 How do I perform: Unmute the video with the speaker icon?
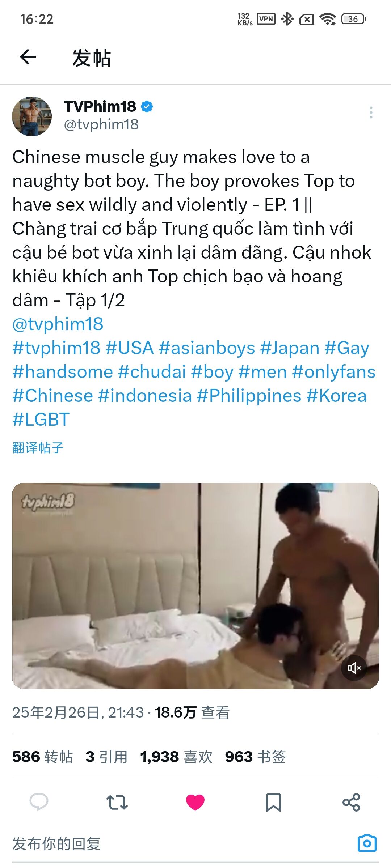pyautogui.click(x=354, y=668)
